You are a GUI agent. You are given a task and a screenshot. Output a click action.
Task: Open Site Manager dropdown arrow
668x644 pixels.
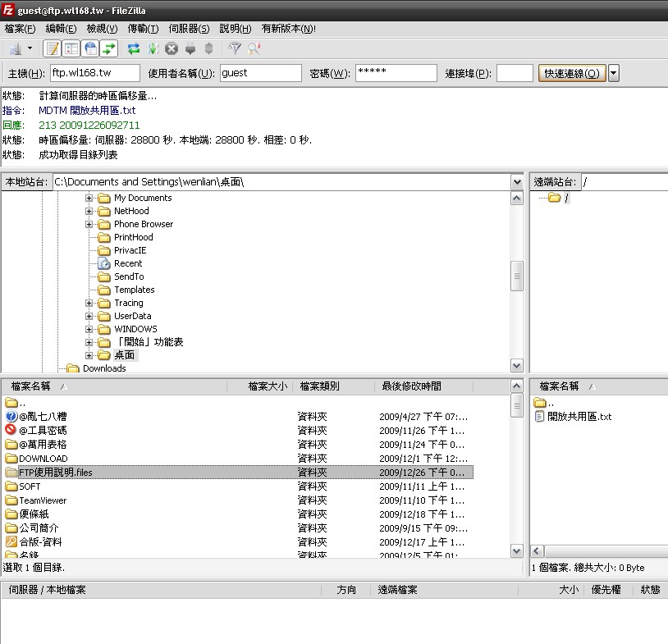pyautogui.click(x=30, y=48)
